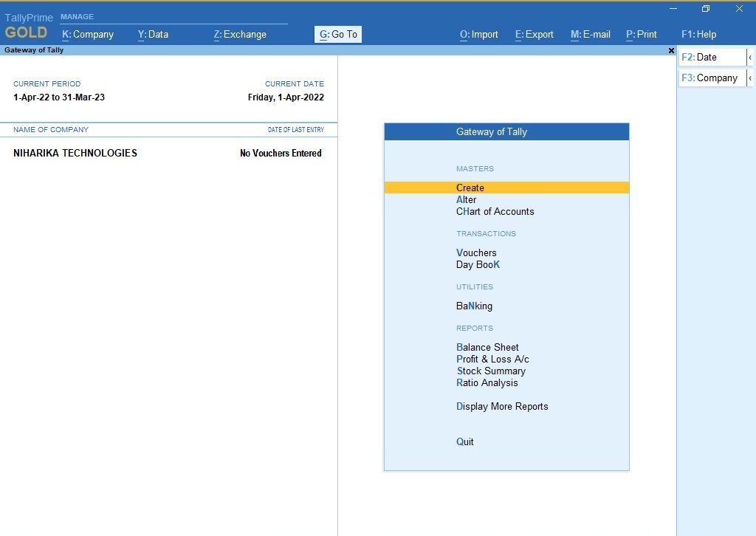Open F1: Help menu

(x=698, y=34)
